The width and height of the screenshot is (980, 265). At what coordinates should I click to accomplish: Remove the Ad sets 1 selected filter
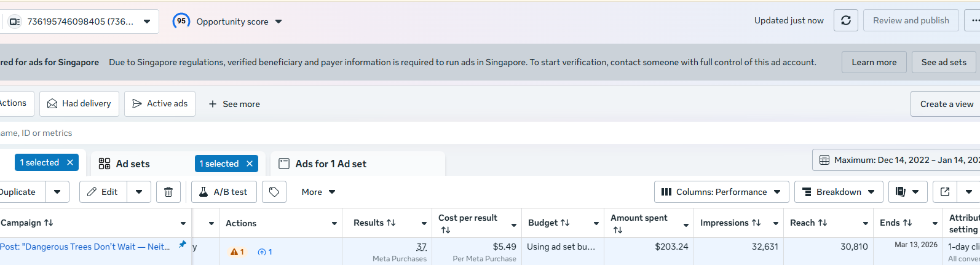(250, 164)
